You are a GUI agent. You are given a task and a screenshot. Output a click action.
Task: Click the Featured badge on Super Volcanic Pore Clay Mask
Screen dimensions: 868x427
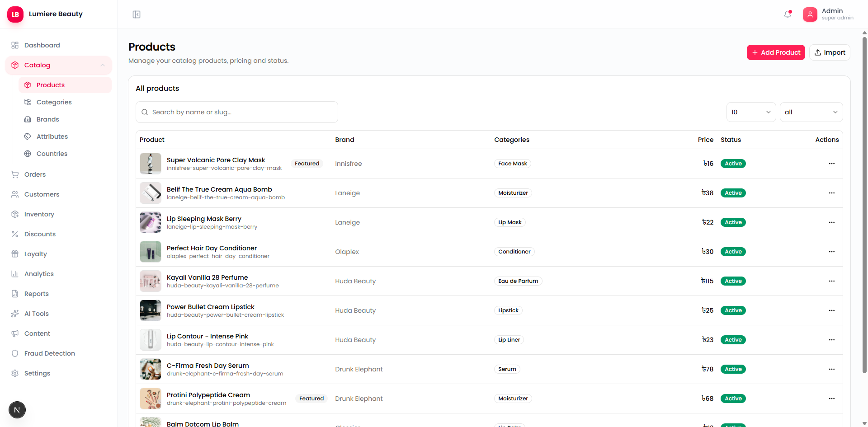pos(307,164)
